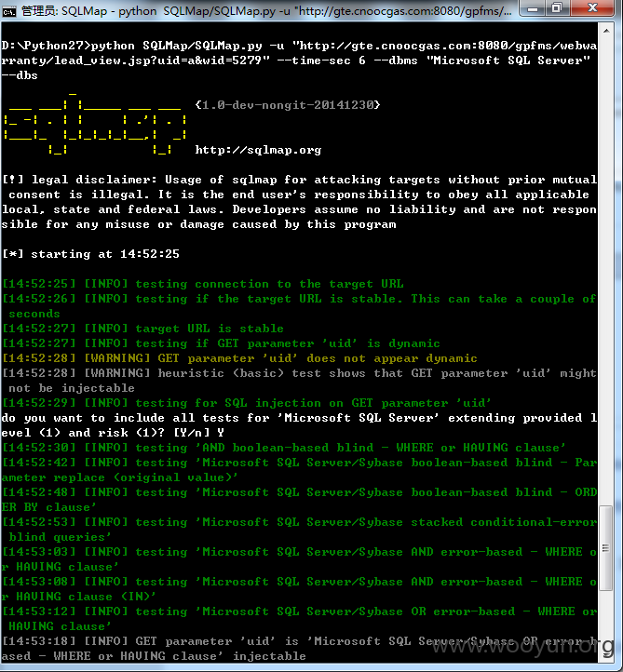The width and height of the screenshot is (623, 672).
Task: Click the '[Y/n] Y' prompt answer
Action: (x=198, y=433)
